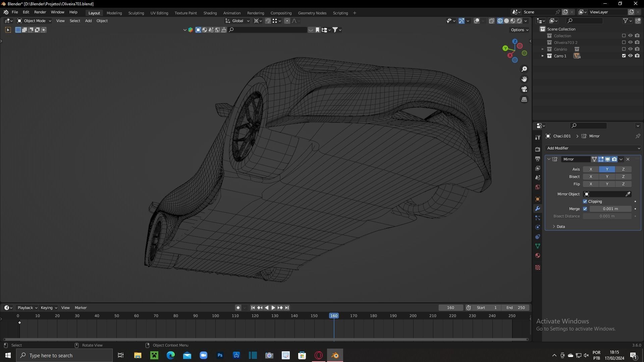Open the Add Modifier dropdown
The image size is (644, 362).
point(593,148)
